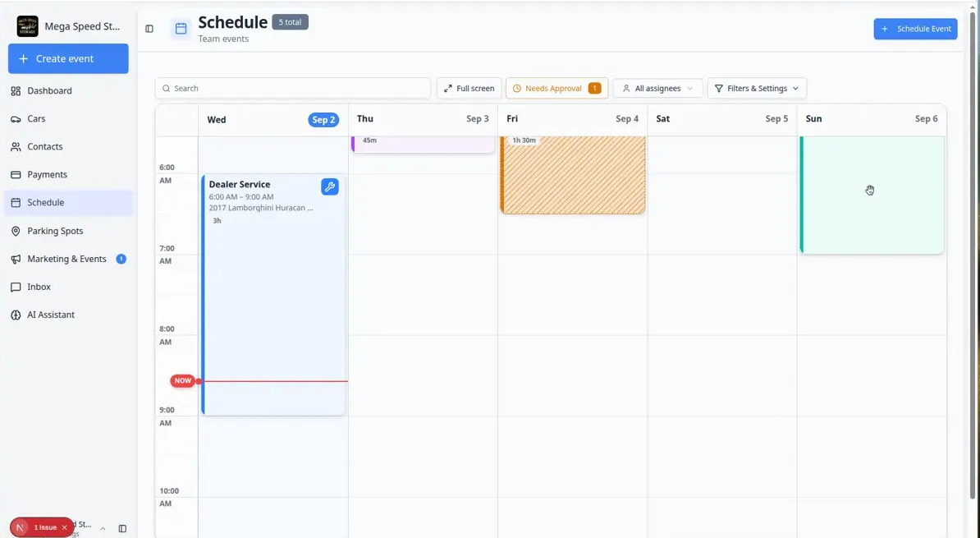980x538 pixels.
Task: Open the Dealer Service event
Action: (x=273, y=295)
